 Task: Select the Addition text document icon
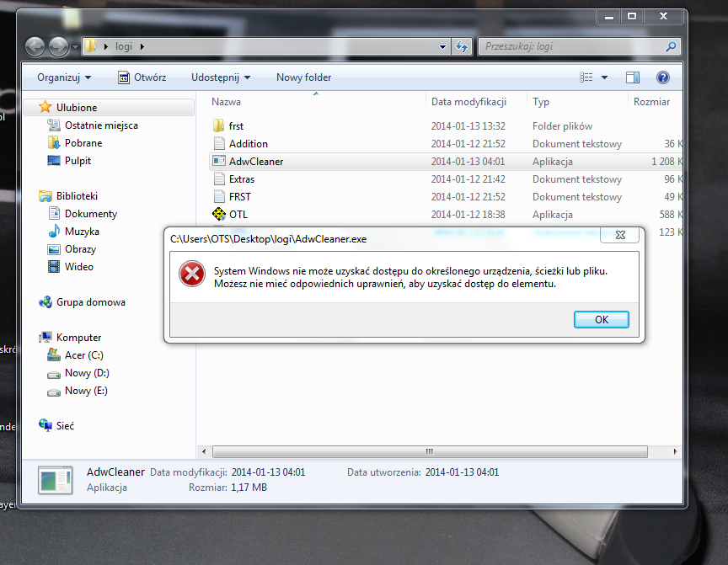[x=219, y=143]
